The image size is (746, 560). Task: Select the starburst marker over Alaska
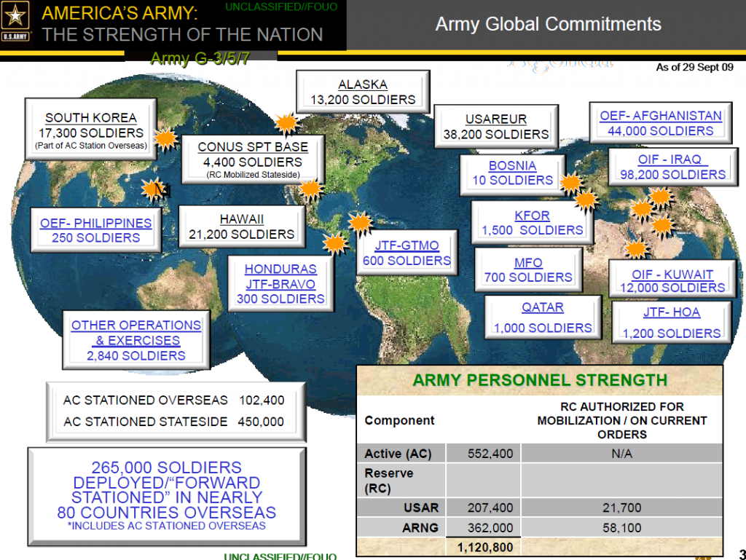[x=286, y=124]
